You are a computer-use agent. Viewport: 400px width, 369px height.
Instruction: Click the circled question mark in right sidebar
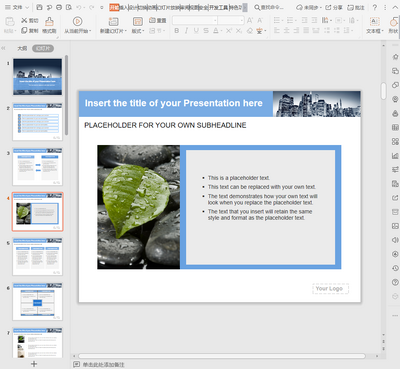click(x=395, y=282)
